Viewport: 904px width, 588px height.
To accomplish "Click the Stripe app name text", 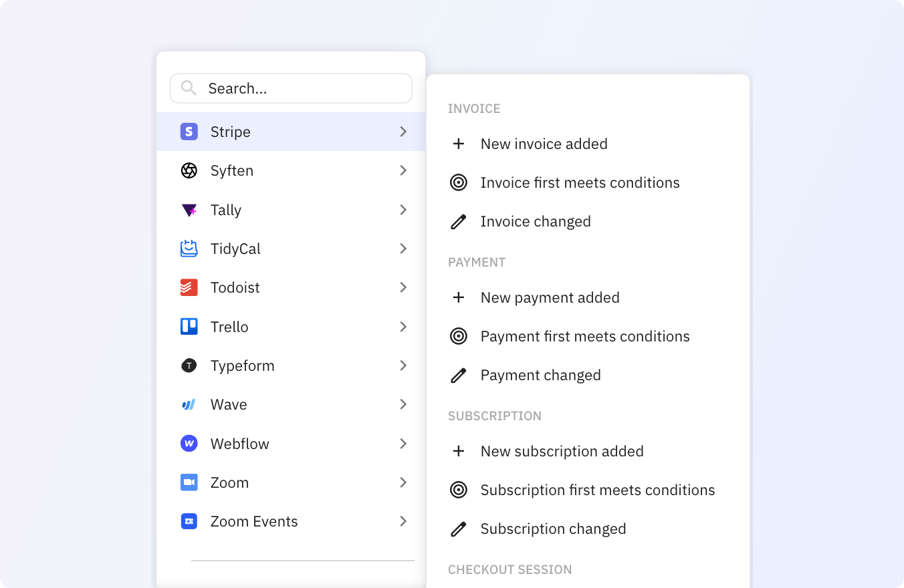I will (231, 132).
